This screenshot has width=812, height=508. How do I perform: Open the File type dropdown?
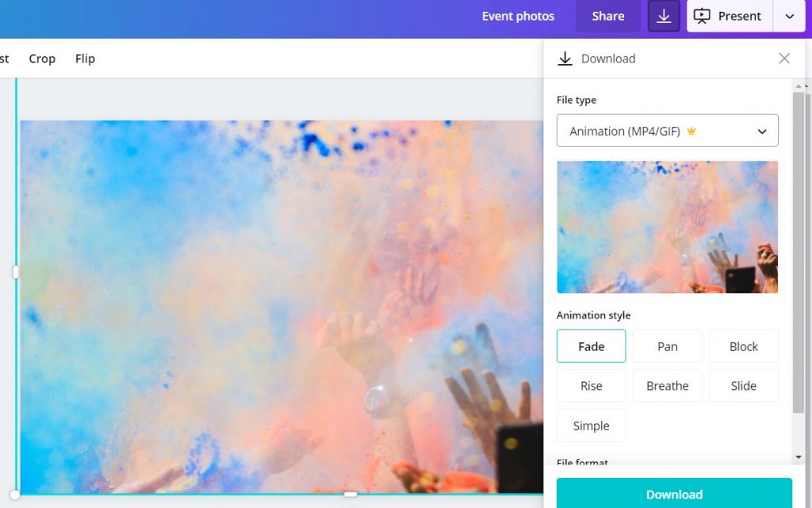point(667,130)
